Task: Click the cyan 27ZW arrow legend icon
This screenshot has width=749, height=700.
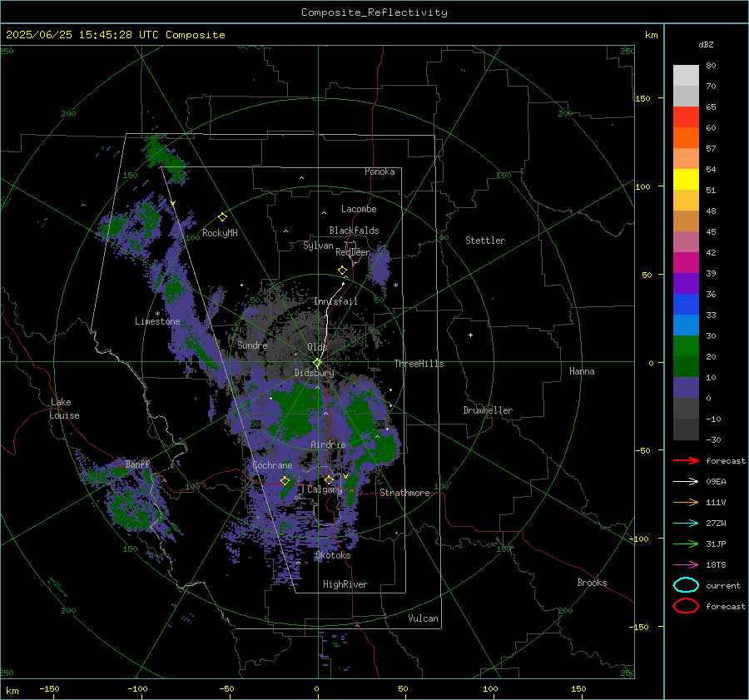Action: tap(686, 524)
